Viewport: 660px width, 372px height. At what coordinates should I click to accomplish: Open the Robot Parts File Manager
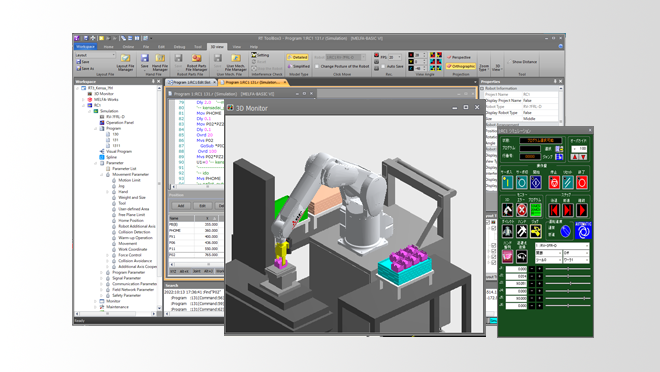tap(197, 62)
